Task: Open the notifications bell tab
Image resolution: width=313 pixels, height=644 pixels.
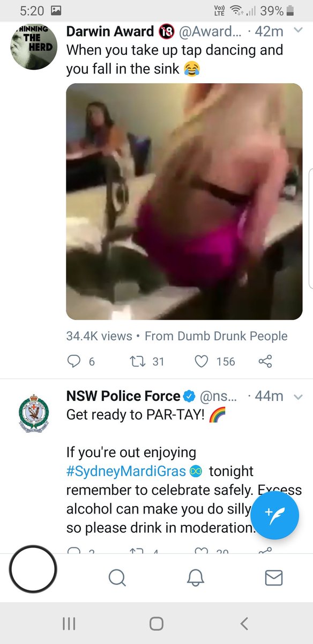Action: click(x=196, y=577)
